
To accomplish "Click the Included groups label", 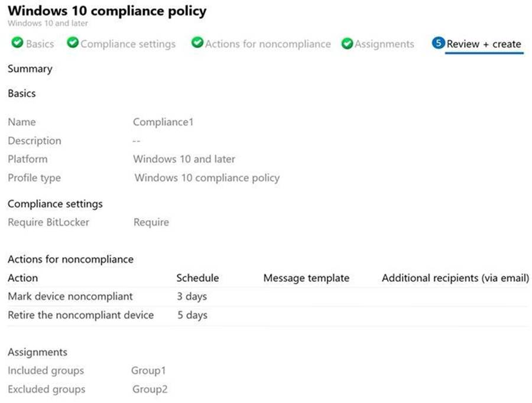I will click(46, 370).
